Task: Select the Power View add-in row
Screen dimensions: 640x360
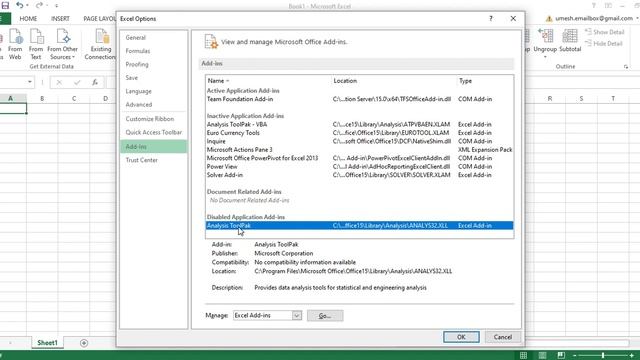Action: (x=359, y=167)
